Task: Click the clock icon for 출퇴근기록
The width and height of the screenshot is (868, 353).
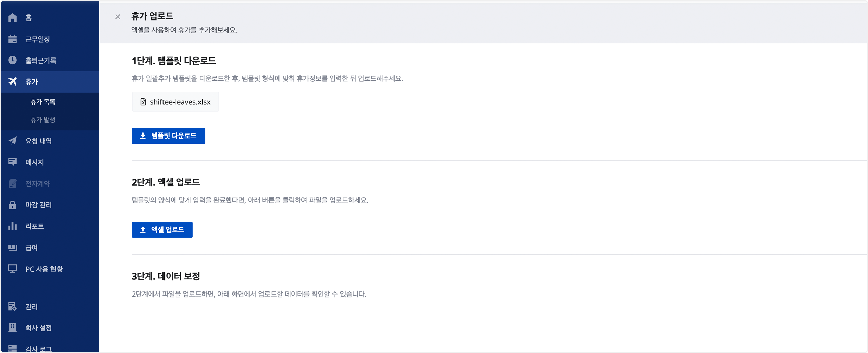Action: [12, 60]
